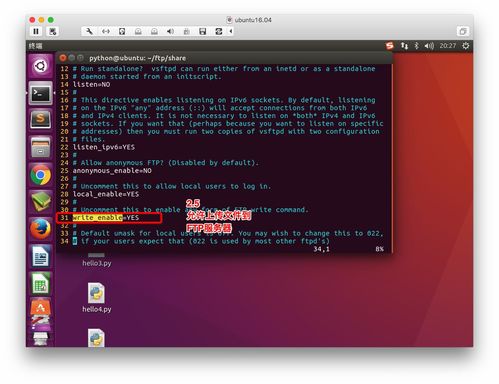Expand the toolbar overflow arrow

[231, 31]
